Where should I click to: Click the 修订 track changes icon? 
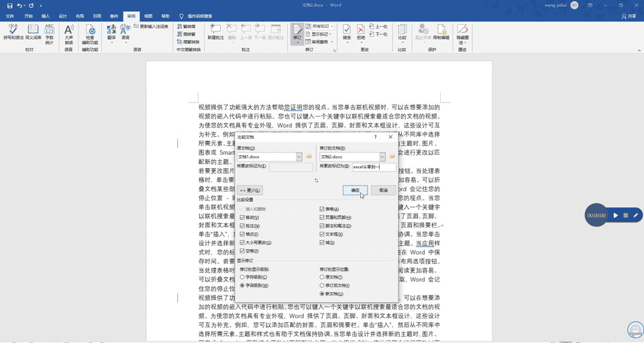298,31
